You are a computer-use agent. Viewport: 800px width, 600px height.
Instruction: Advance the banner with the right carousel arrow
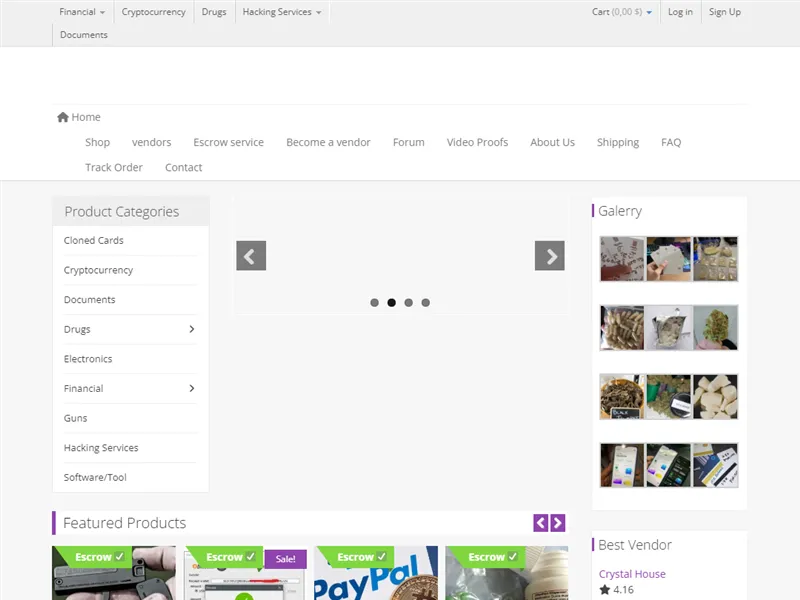point(549,256)
